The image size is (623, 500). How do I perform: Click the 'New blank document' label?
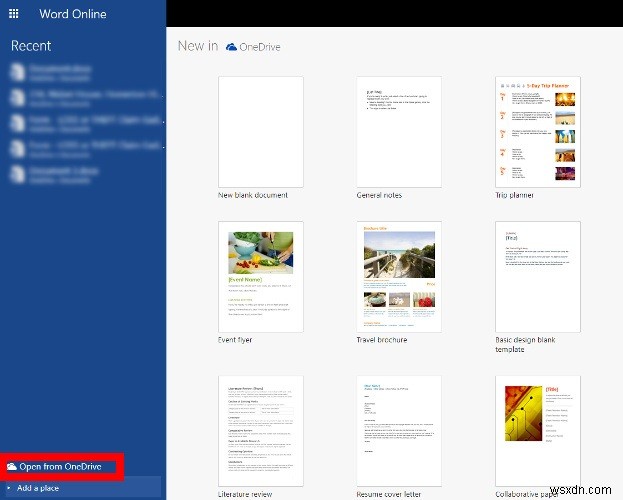[x=253, y=195]
